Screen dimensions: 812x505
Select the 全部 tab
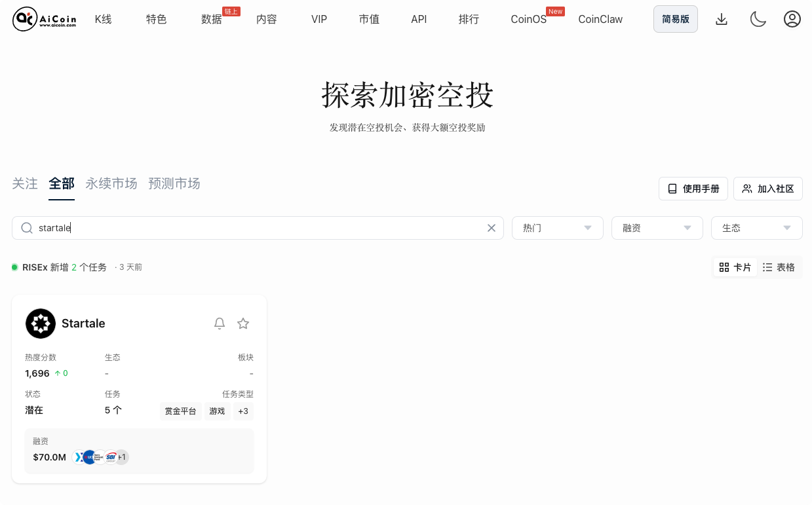[x=62, y=184]
